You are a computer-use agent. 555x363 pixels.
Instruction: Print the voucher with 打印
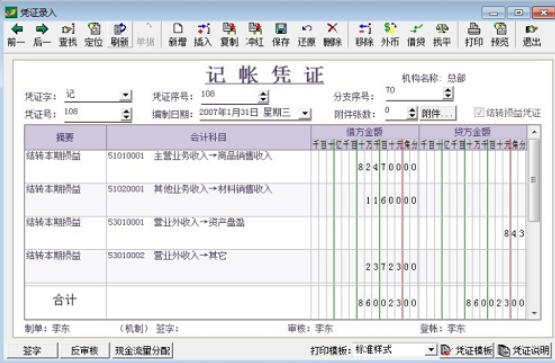click(474, 35)
